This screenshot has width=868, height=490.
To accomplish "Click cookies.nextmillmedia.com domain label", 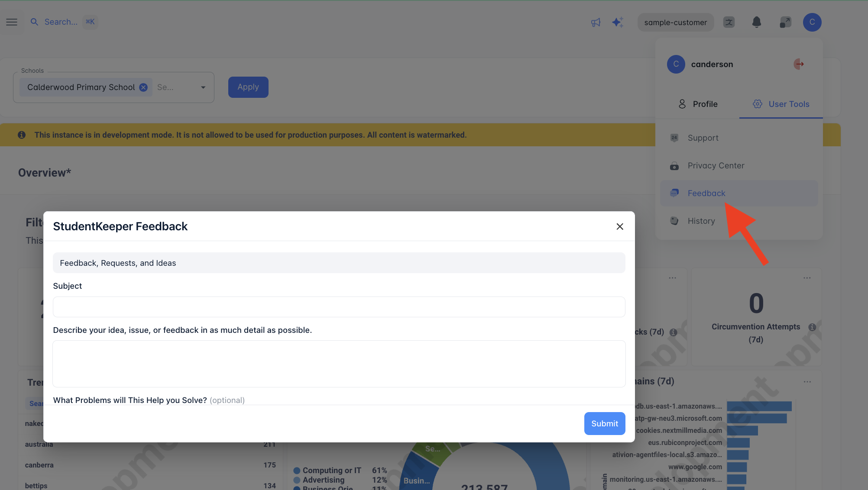I will 679,430.
